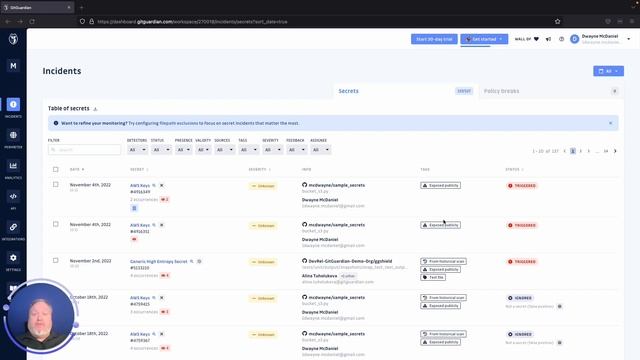Click the filter search input field
Viewport: 640px width, 360px height.
click(x=84, y=150)
